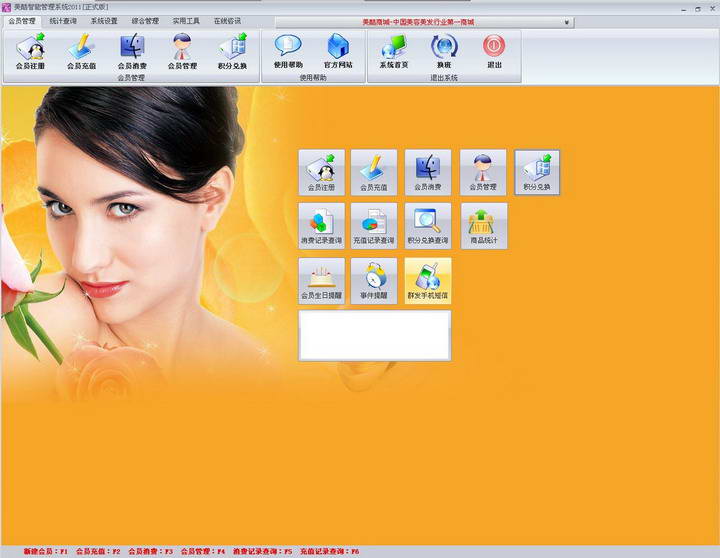Click 积分兑换查询 magnifier tile

pos(428,226)
